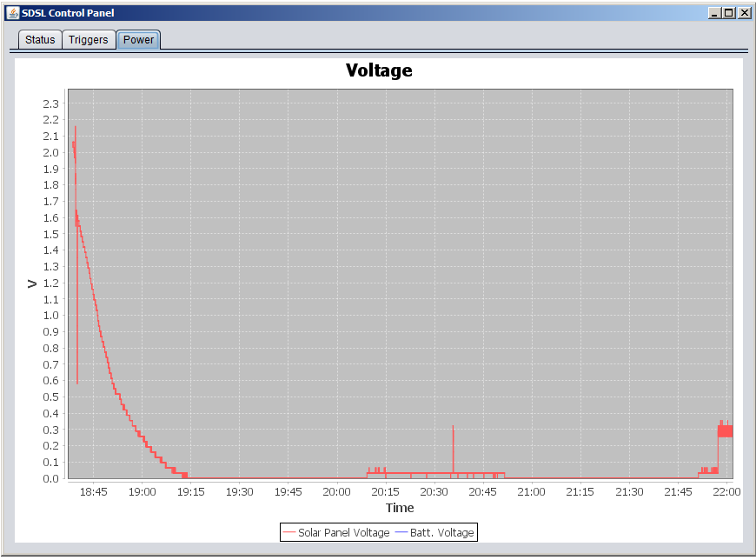
Task: Click the 1.0 voltage axis label
Action: [50, 316]
